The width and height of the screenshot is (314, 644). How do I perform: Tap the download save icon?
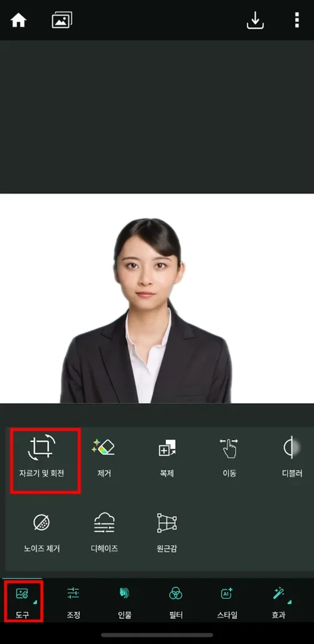click(x=255, y=20)
